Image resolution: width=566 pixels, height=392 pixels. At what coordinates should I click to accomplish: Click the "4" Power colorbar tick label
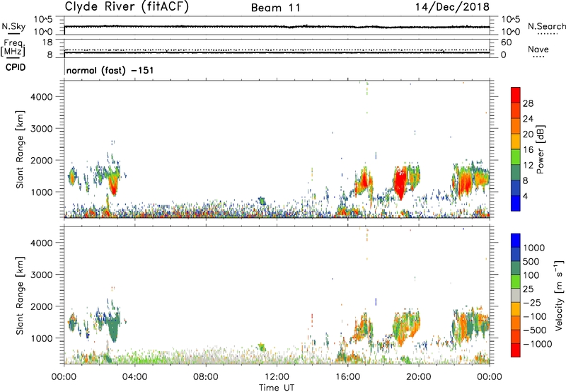(x=526, y=196)
